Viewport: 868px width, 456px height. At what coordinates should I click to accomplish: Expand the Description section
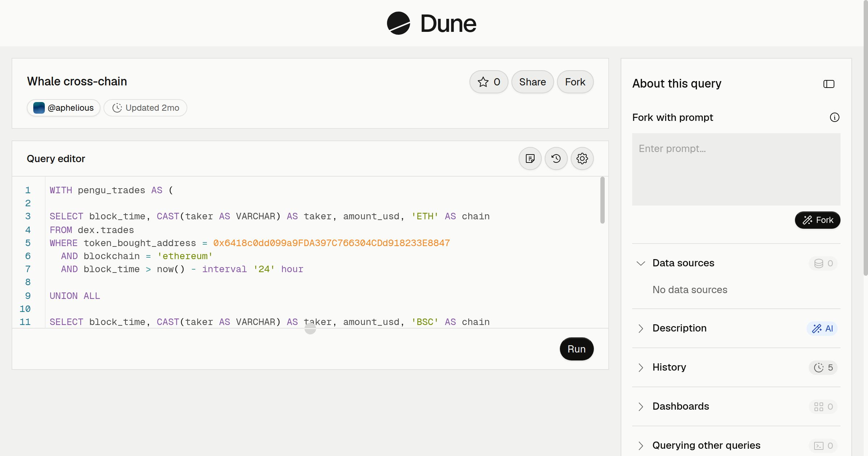(x=641, y=328)
